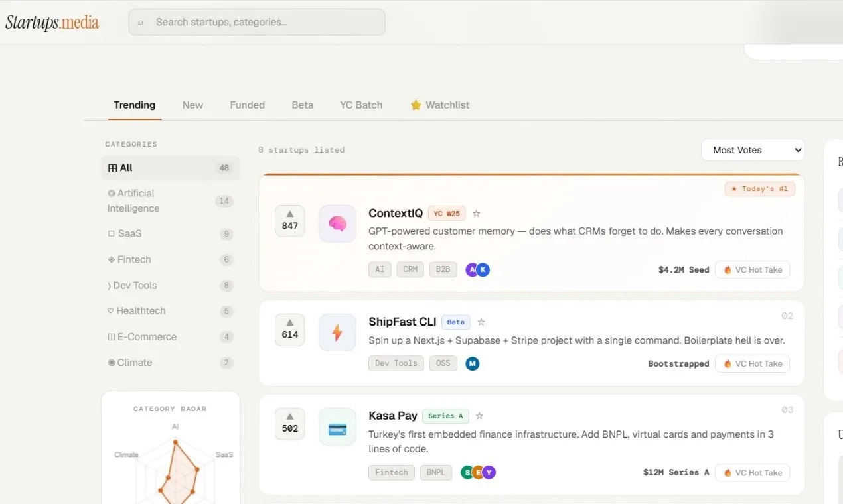Viewport: 843px width, 504px height.
Task: Upvote ContextIQ with 847 votes
Action: pos(290,221)
